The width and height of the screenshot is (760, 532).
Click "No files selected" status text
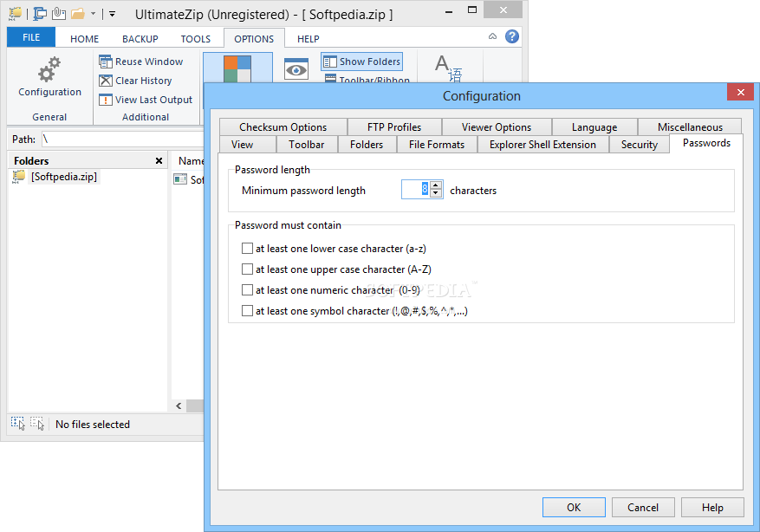tap(93, 425)
